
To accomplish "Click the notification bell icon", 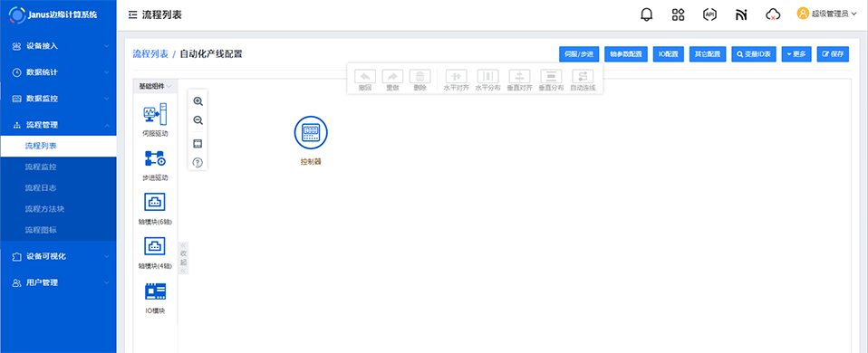I will [x=646, y=15].
